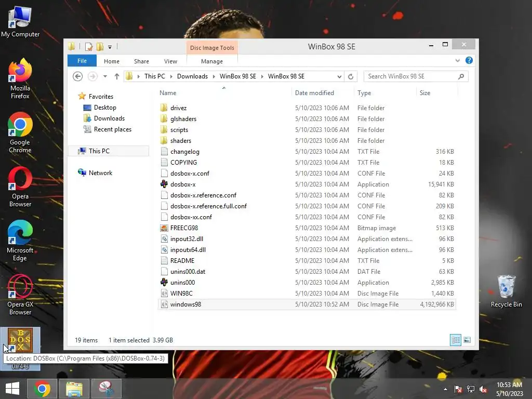The image size is (532, 399).
Task: Open Customize Quick Access Toolbar dropdown
Action: (x=110, y=47)
